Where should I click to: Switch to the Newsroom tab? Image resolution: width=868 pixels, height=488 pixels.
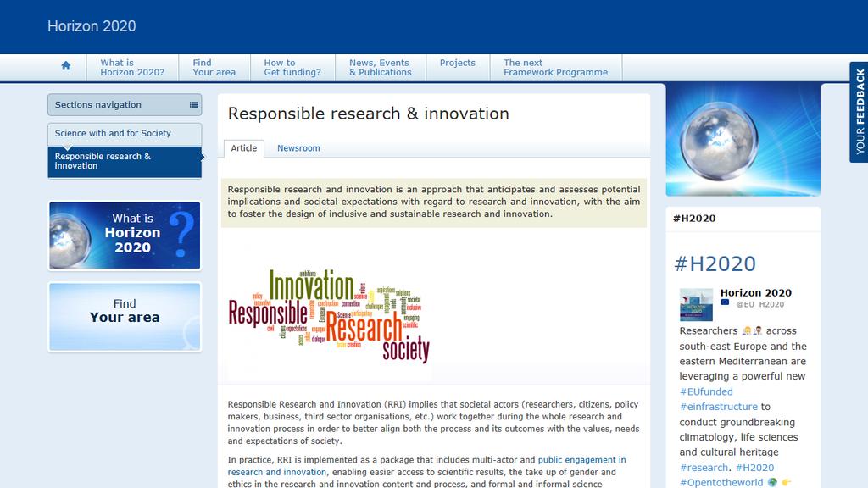298,148
